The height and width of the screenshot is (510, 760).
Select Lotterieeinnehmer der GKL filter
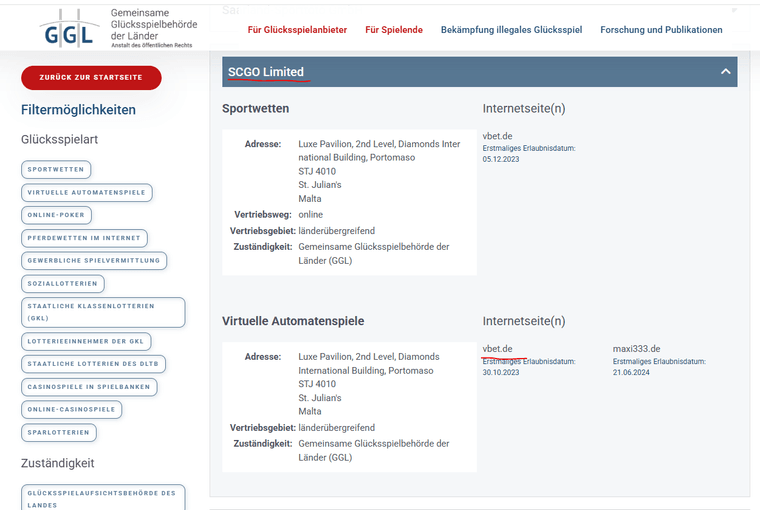(x=87, y=341)
